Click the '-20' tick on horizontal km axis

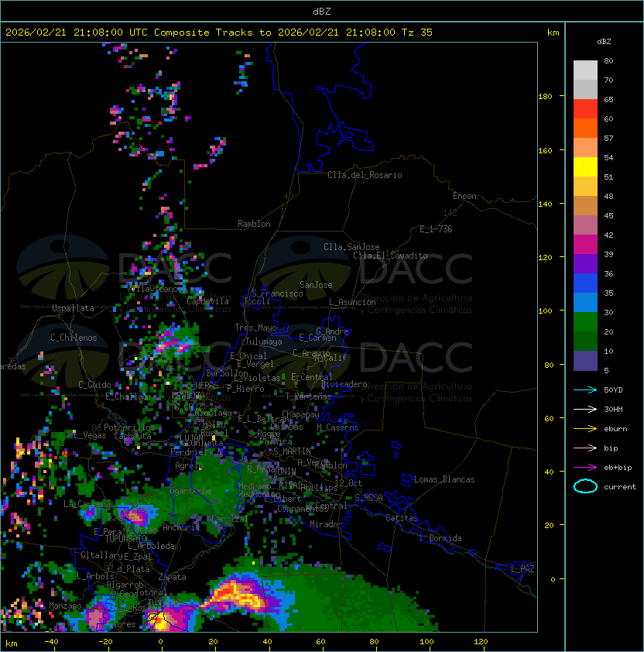pyautogui.click(x=105, y=642)
